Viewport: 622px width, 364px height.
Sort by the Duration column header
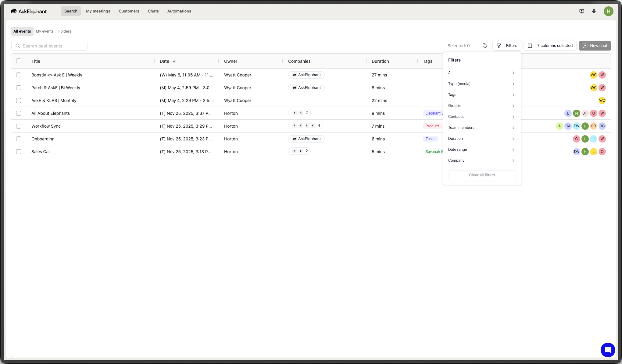point(380,61)
